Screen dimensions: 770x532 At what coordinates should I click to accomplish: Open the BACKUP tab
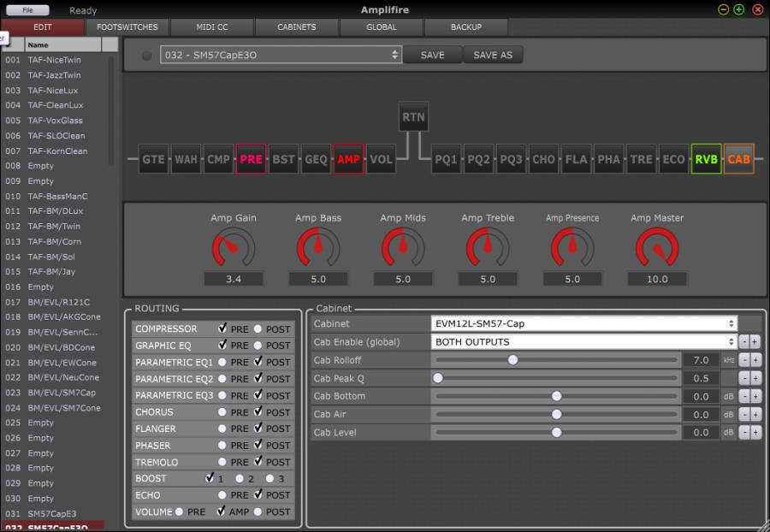(466, 27)
